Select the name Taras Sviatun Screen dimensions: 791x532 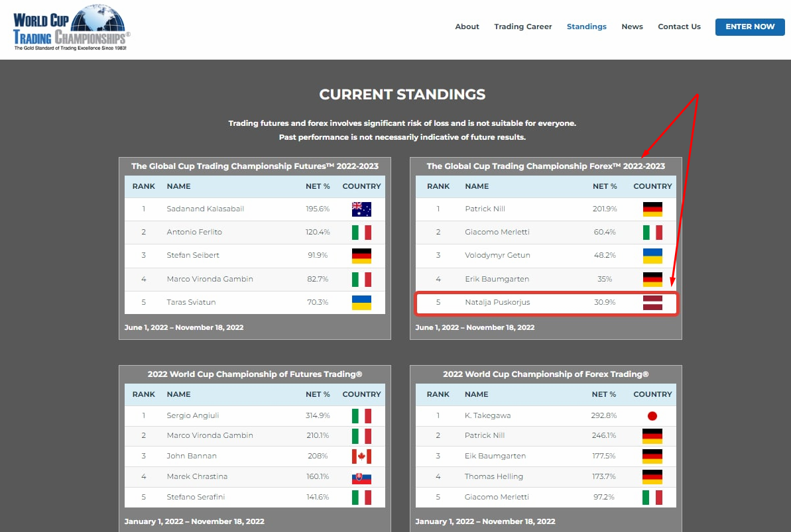pos(191,302)
